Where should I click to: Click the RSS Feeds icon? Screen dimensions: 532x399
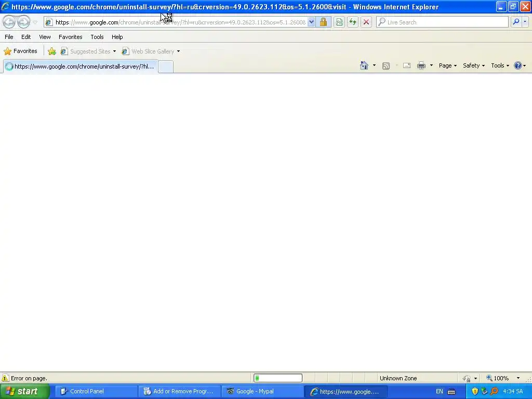click(386, 66)
